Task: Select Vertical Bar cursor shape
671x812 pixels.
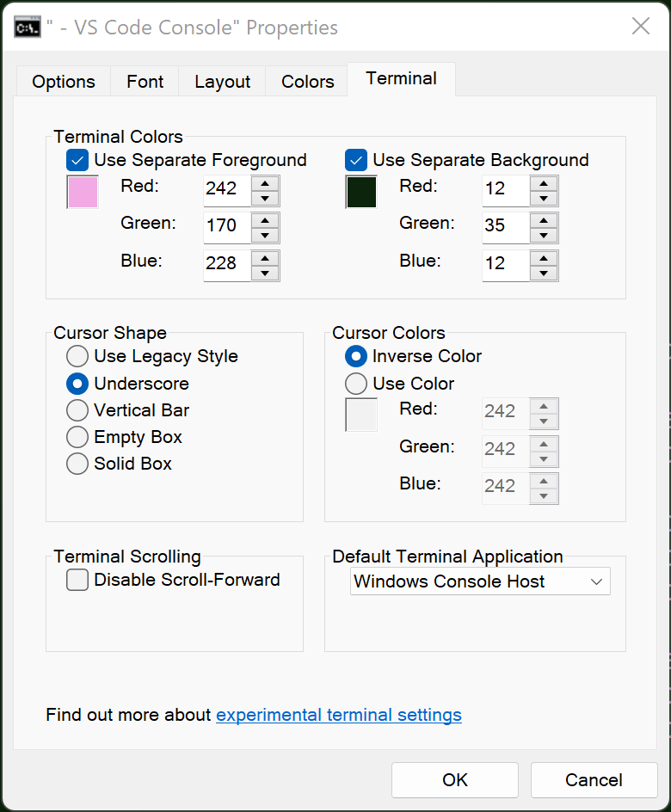Action: click(x=77, y=410)
